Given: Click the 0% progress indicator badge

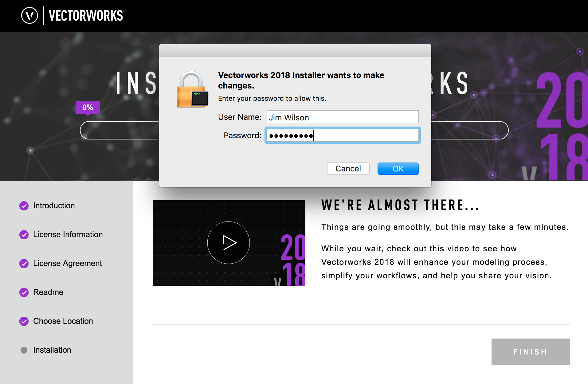Looking at the screenshot, I should (88, 108).
